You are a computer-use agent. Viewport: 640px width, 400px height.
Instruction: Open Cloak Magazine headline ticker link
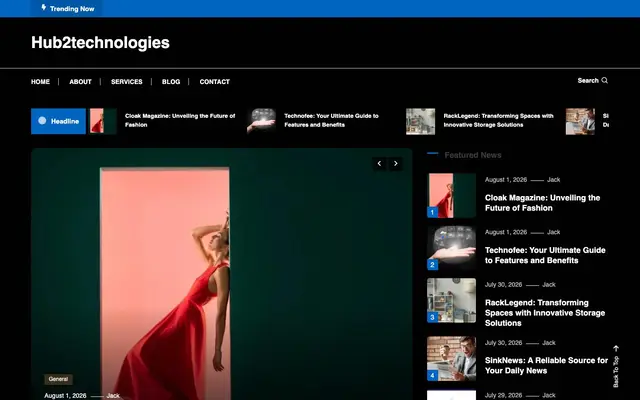click(x=180, y=120)
